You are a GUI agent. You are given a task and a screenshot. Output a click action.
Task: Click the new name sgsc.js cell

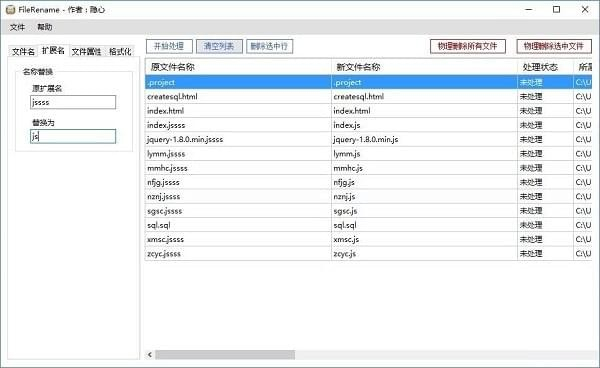pos(424,211)
